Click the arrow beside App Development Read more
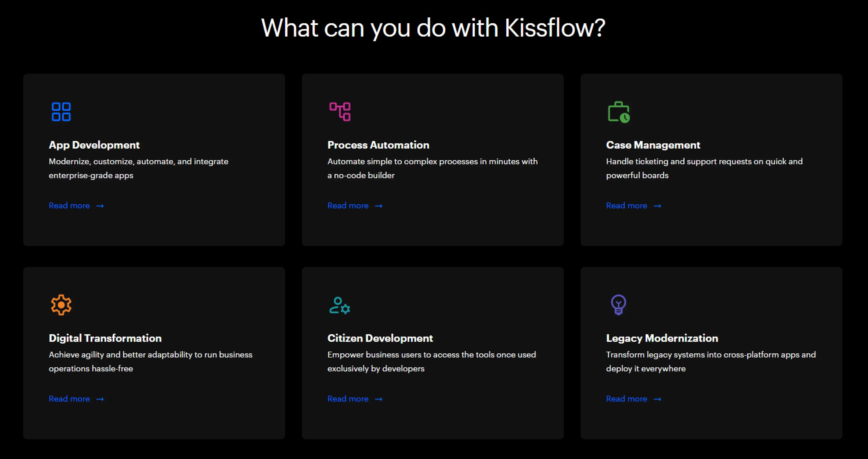The width and height of the screenshot is (868, 459). coord(100,206)
